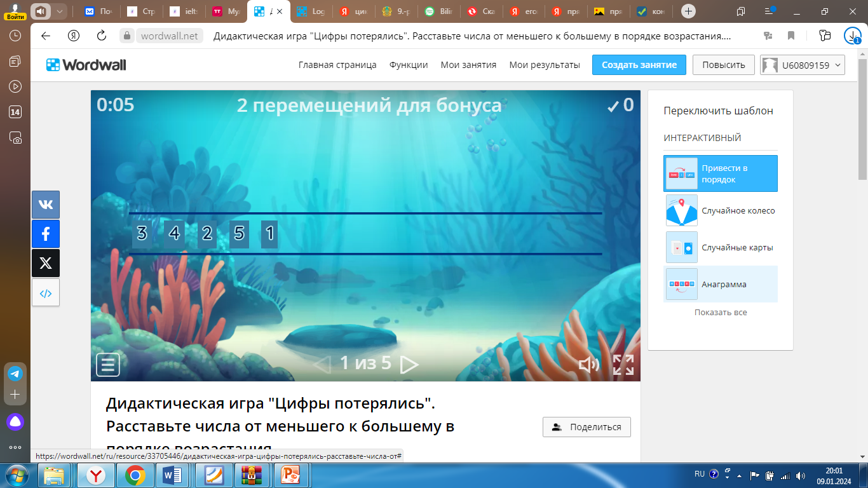Enter fullscreen mode in the game

[623, 365]
